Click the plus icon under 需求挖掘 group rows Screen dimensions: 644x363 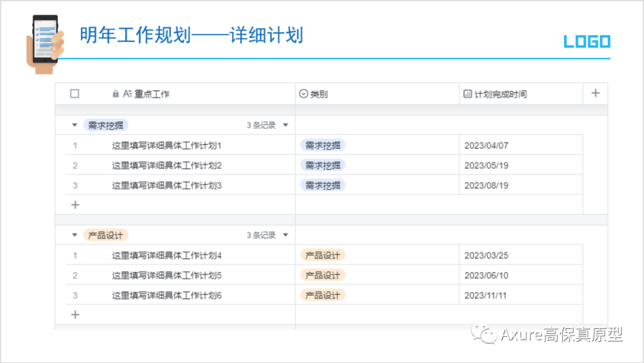point(75,205)
